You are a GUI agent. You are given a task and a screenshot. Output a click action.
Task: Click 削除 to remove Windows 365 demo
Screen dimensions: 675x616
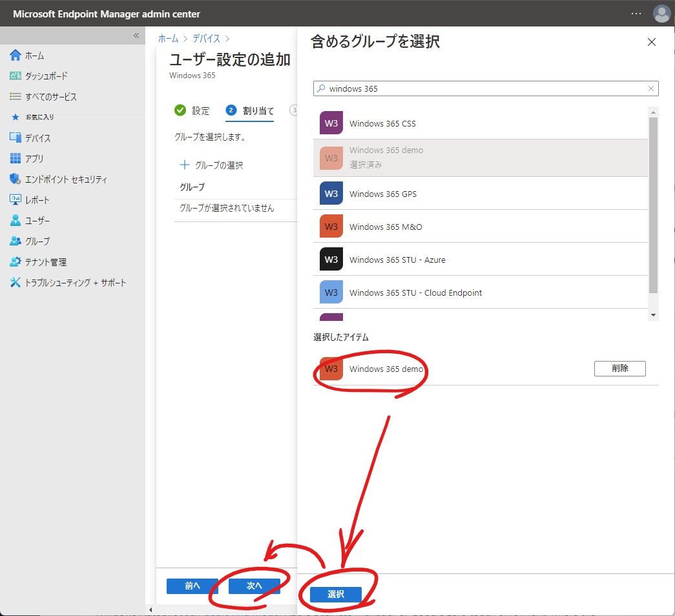tap(620, 369)
